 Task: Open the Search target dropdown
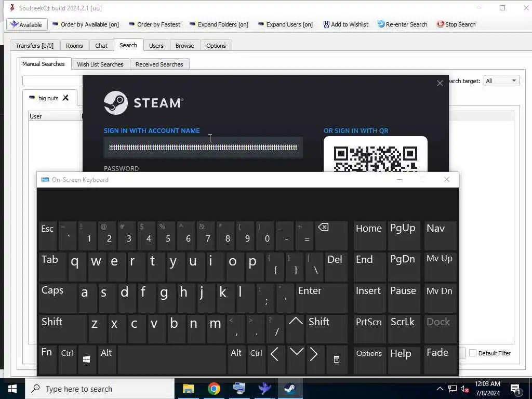point(501,81)
